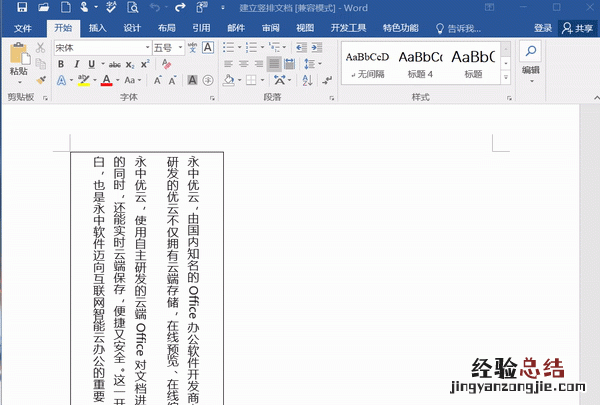Switch to the 插入 Insert tab

98,28
